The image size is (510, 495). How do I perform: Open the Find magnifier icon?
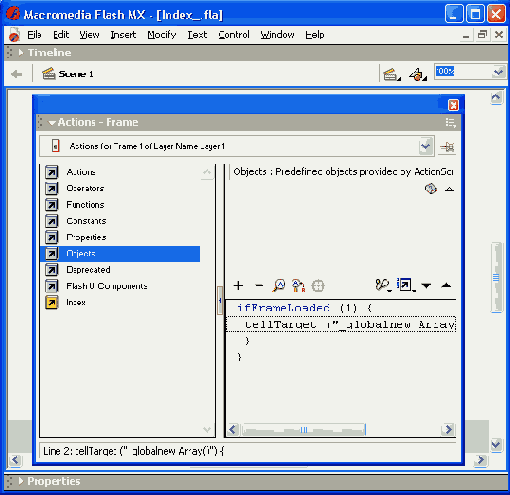point(279,286)
